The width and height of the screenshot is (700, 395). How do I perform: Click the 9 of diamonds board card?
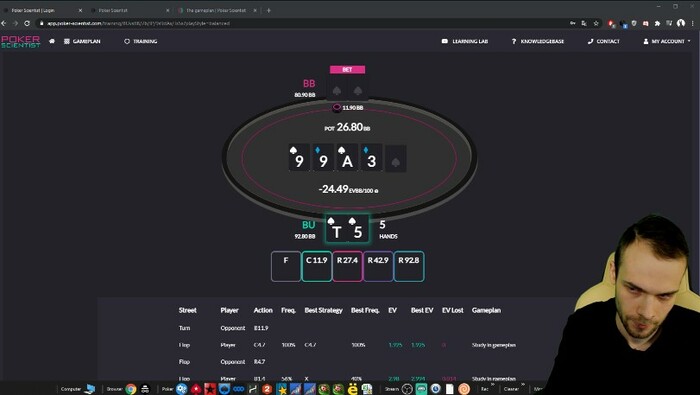click(x=323, y=158)
